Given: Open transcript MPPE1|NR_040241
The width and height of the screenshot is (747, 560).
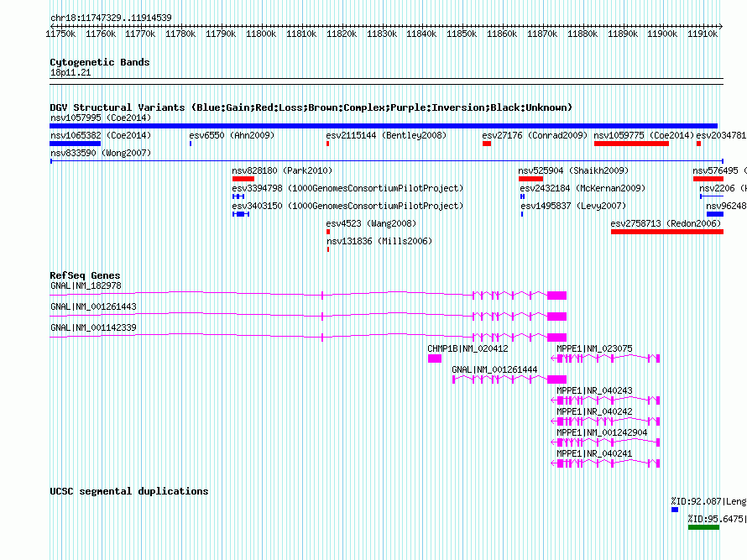Looking at the screenshot, I should (x=594, y=453).
